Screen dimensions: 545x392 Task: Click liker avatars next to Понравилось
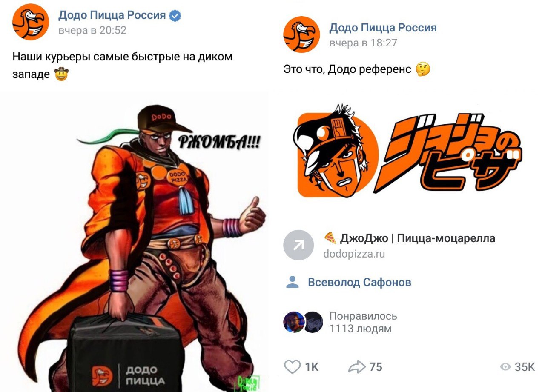click(x=303, y=322)
